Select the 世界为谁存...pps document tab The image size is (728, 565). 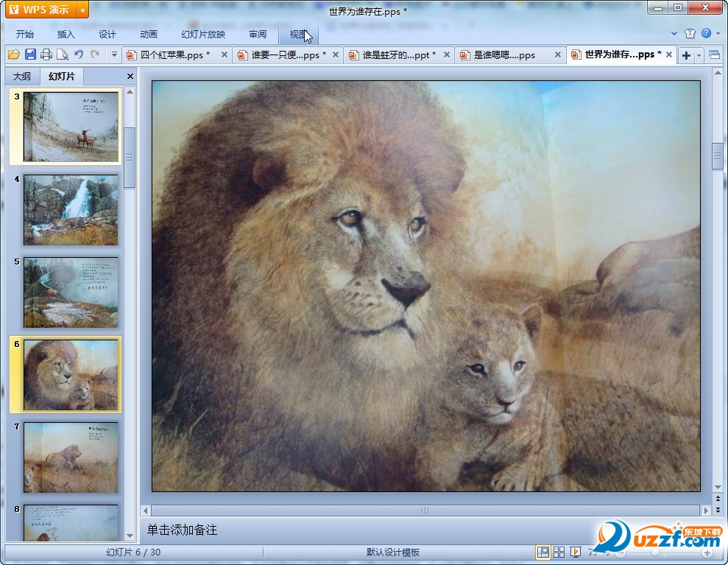(623, 55)
